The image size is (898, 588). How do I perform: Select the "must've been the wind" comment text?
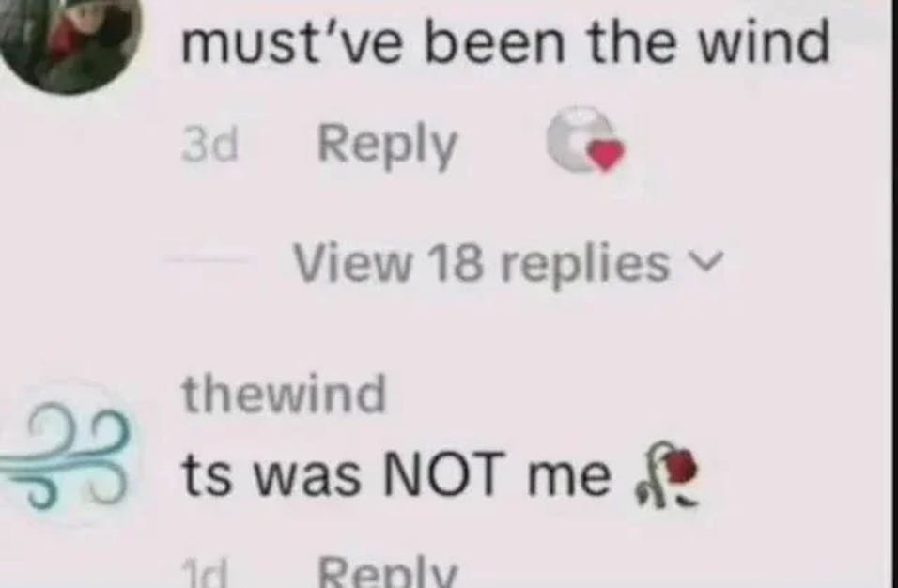tap(505, 41)
